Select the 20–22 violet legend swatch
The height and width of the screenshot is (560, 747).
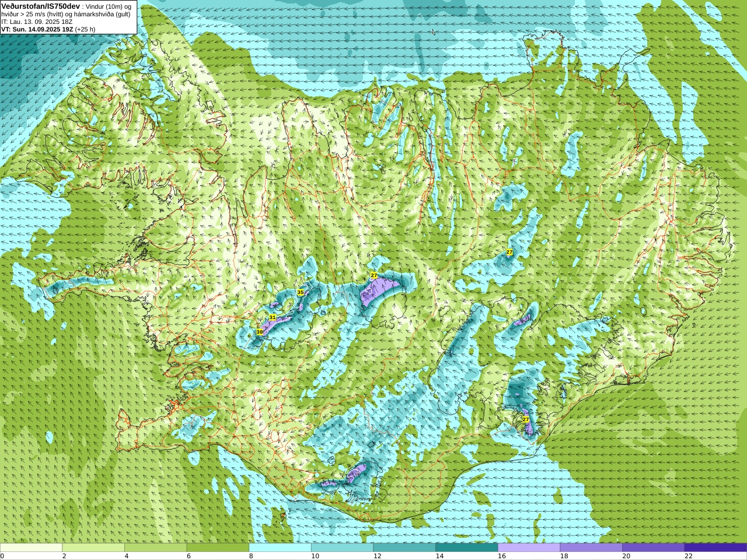click(654, 548)
